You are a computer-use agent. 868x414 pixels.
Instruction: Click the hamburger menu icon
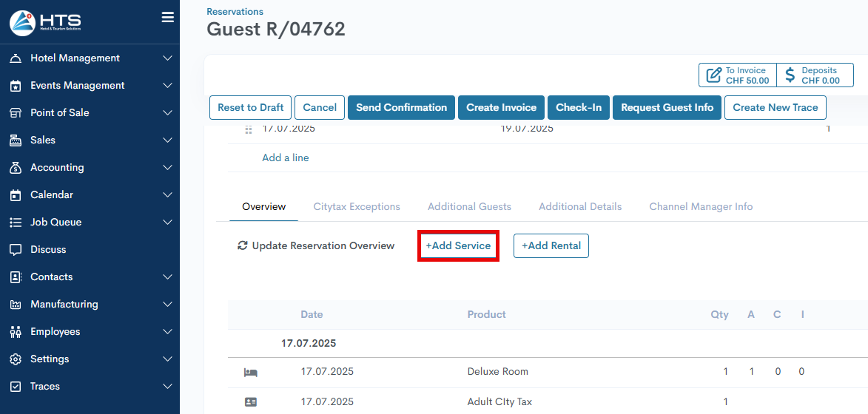[168, 18]
